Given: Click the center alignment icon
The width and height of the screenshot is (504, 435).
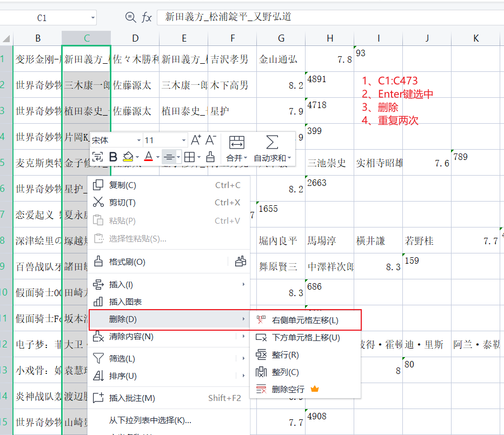Looking at the screenshot, I should click(169, 157).
